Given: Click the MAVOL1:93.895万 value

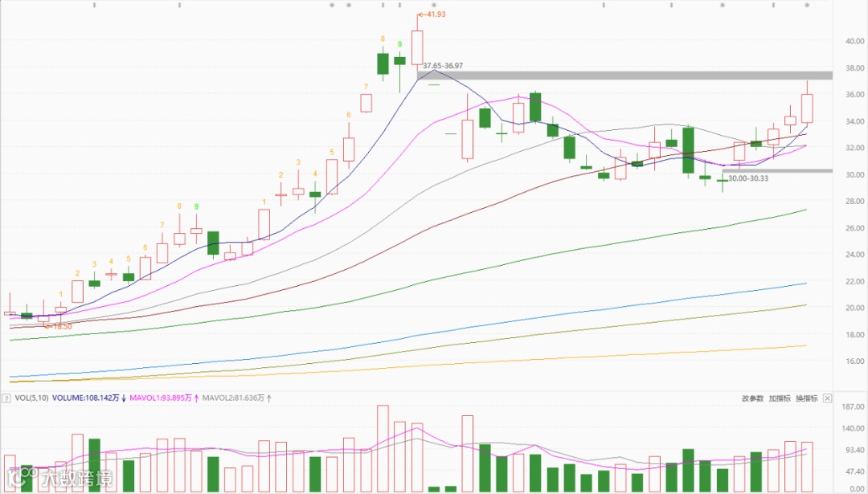Looking at the screenshot, I should (161, 398).
